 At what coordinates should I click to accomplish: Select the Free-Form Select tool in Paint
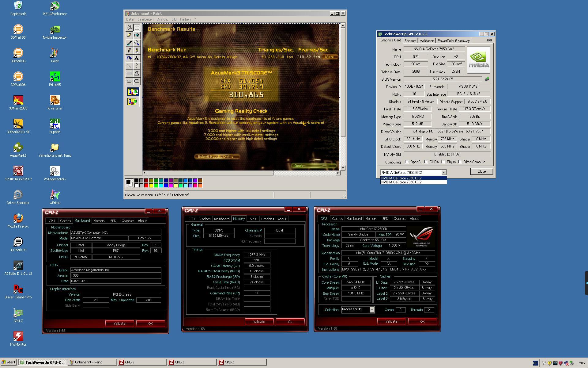[x=129, y=28]
